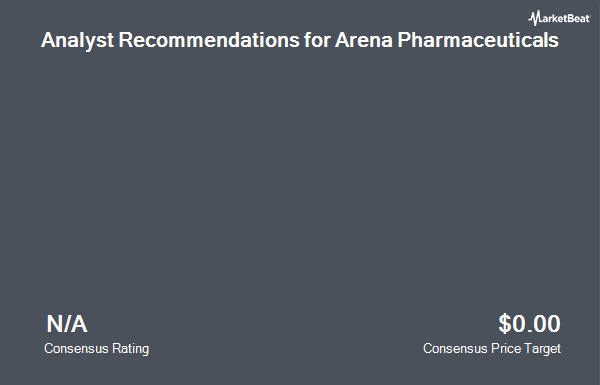The height and width of the screenshot is (385, 600).
Task: Click the N/A consensus rating value
Action: tap(67, 324)
